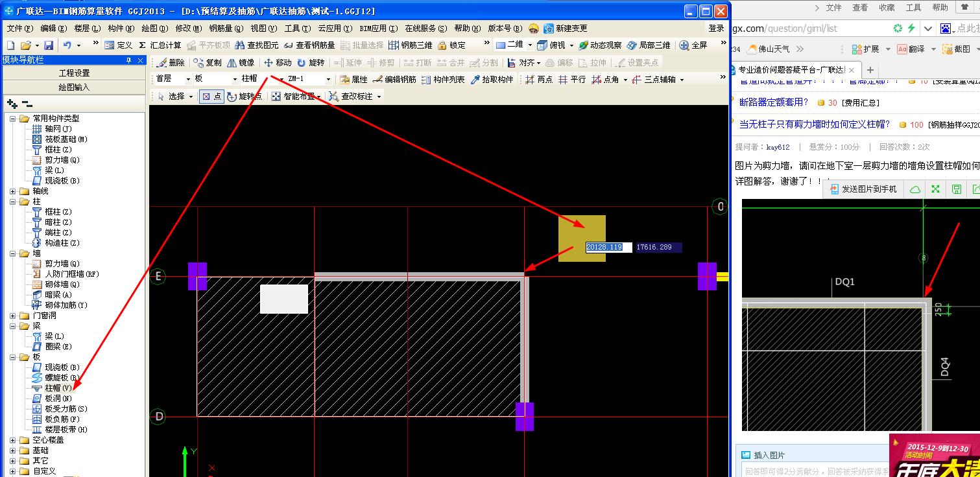Click 新建变更 button
Image resolution: width=980 pixels, height=477 pixels.
click(x=566, y=29)
